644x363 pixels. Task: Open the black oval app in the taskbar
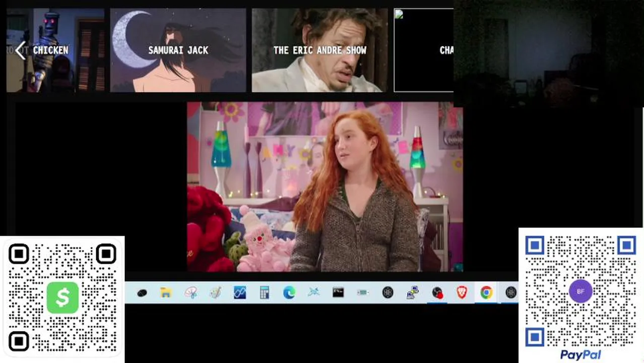click(142, 292)
